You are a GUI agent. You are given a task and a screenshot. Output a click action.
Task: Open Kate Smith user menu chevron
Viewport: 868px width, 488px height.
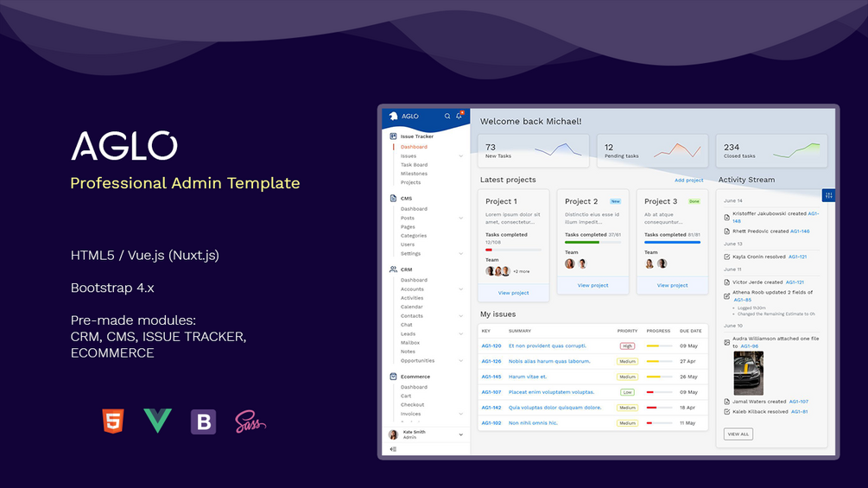(460, 435)
